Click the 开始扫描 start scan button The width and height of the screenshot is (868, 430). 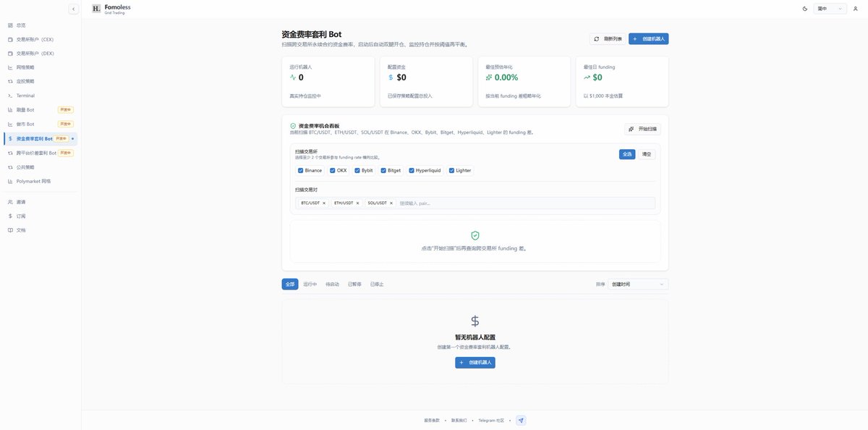click(x=643, y=129)
